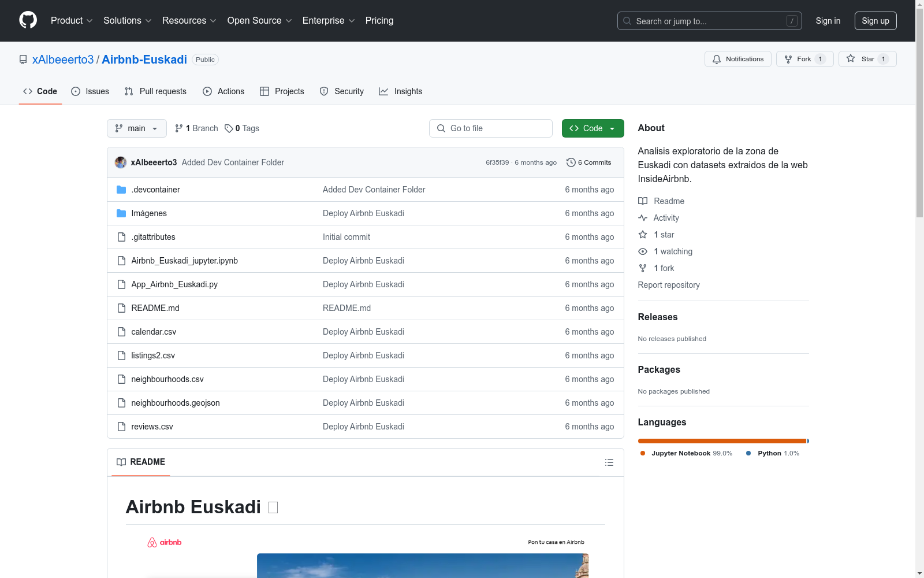Fork the repository
The image size is (924, 578).
click(x=805, y=59)
